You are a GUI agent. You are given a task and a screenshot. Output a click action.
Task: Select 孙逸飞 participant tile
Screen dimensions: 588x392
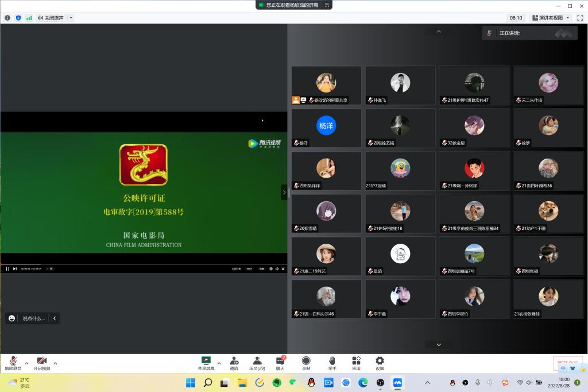pos(400,85)
